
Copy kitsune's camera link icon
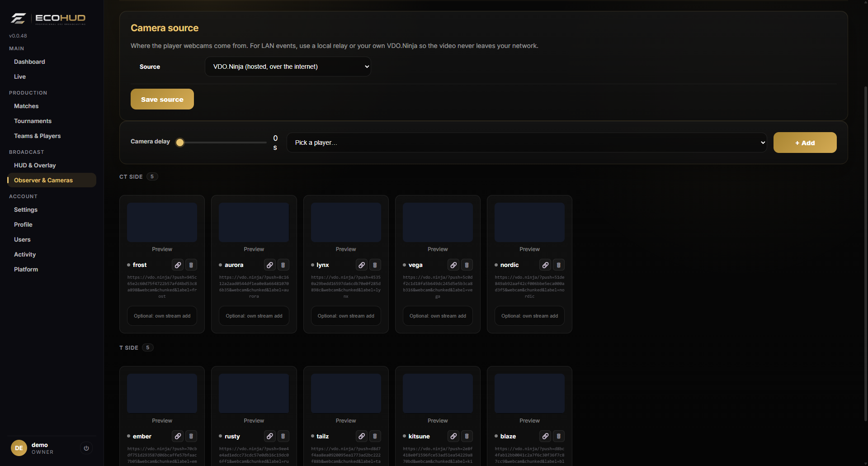tap(453, 436)
